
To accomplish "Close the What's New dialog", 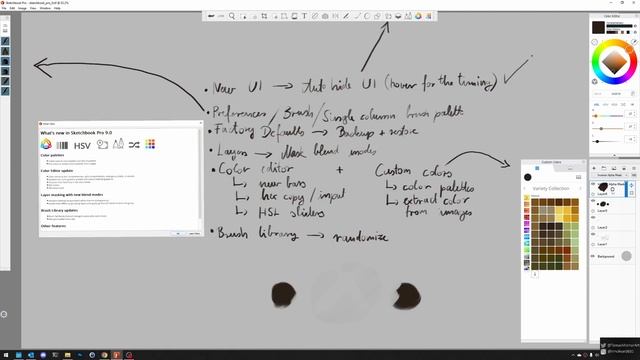I will (200, 123).
